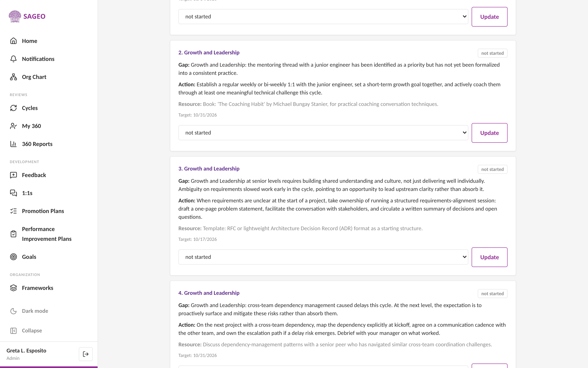
Task: Open the Home icon in sidebar
Action: click(x=13, y=41)
